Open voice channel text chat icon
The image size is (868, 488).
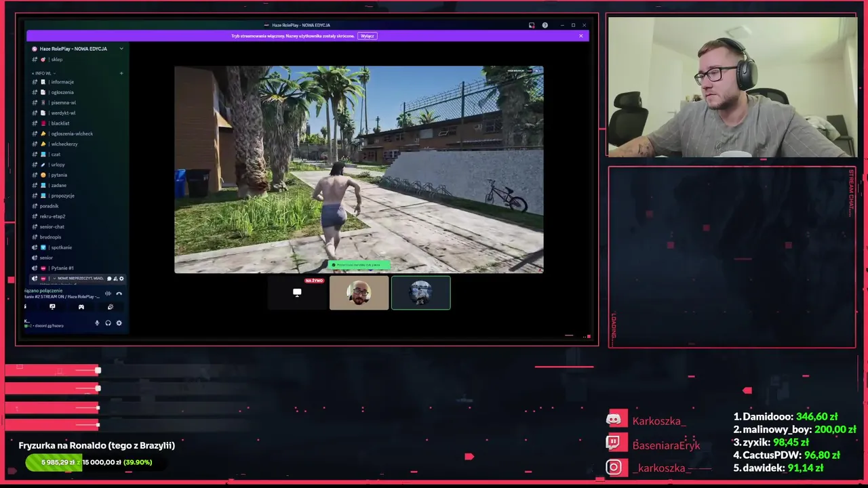(x=109, y=279)
